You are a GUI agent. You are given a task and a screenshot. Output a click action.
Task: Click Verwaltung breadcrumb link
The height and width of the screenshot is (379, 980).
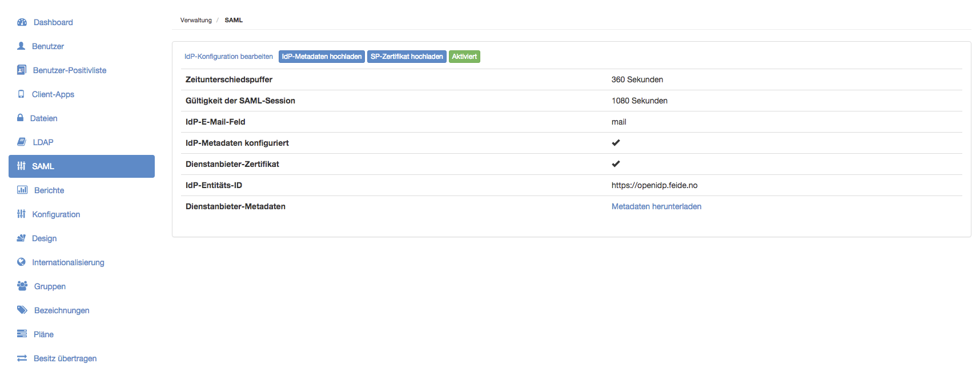coord(196,20)
